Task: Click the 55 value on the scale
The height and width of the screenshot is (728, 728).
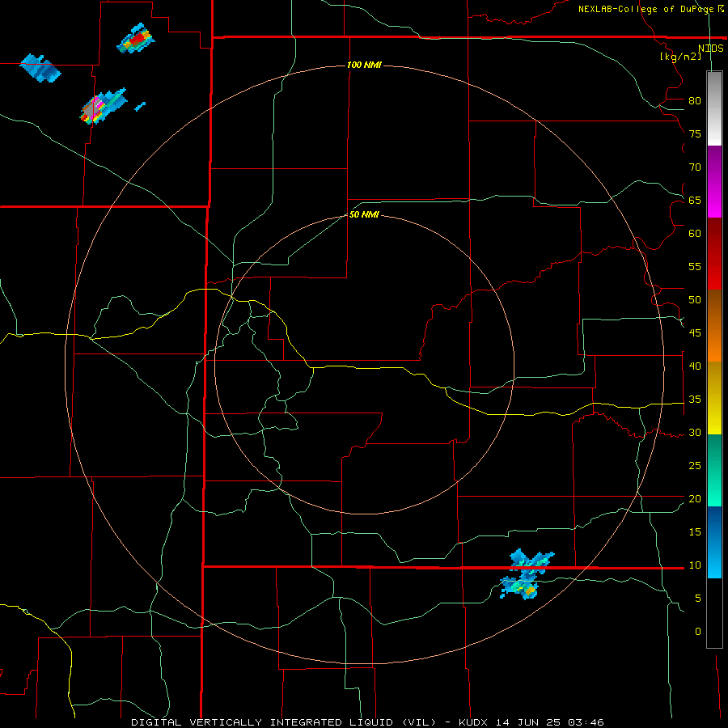Action: click(695, 267)
